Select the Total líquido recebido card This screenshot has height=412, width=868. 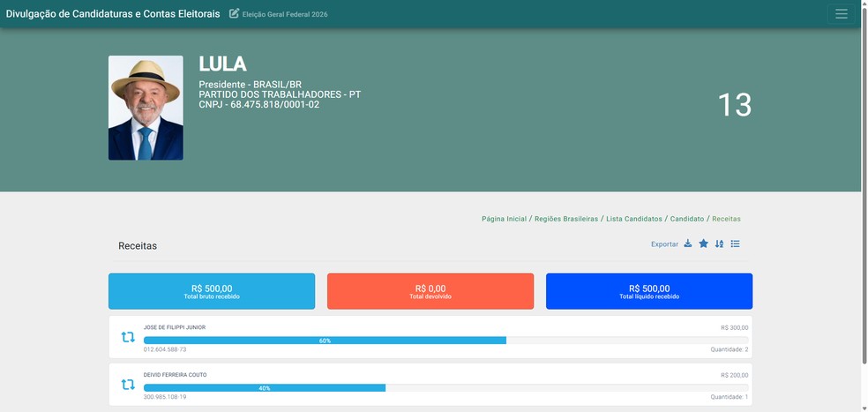(x=648, y=291)
